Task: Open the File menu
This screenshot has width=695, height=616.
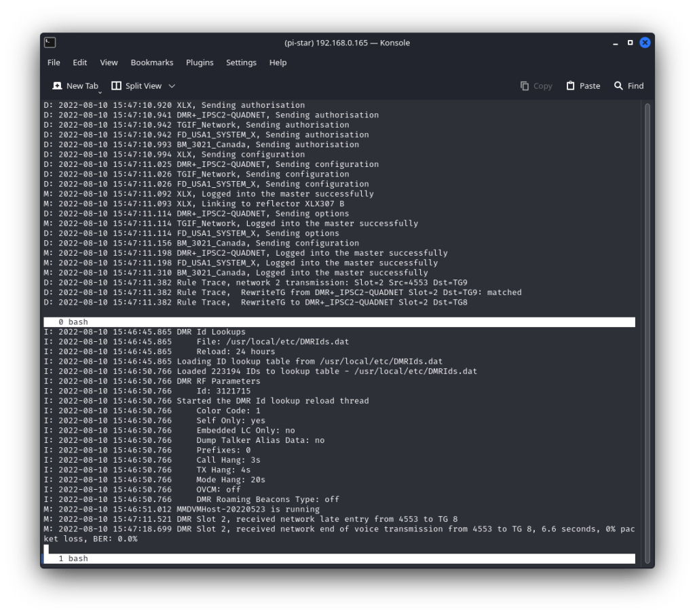Action: [54, 62]
